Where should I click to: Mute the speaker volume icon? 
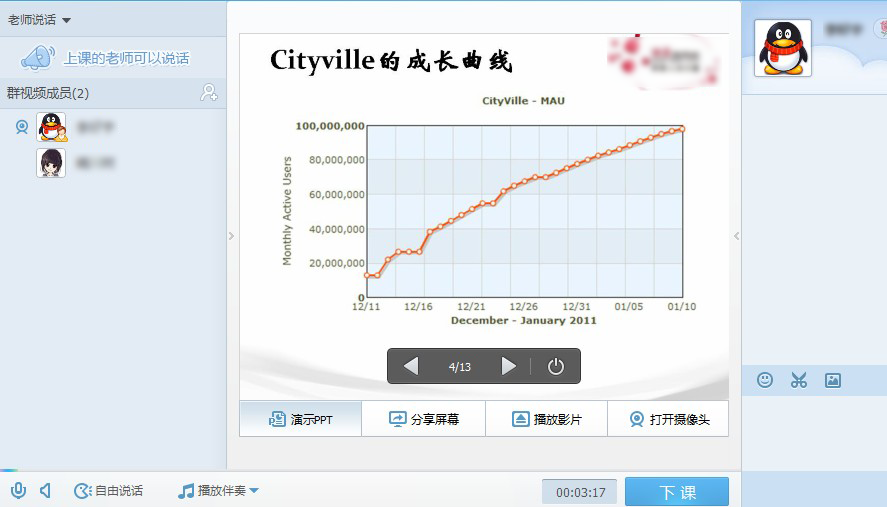tap(45, 490)
